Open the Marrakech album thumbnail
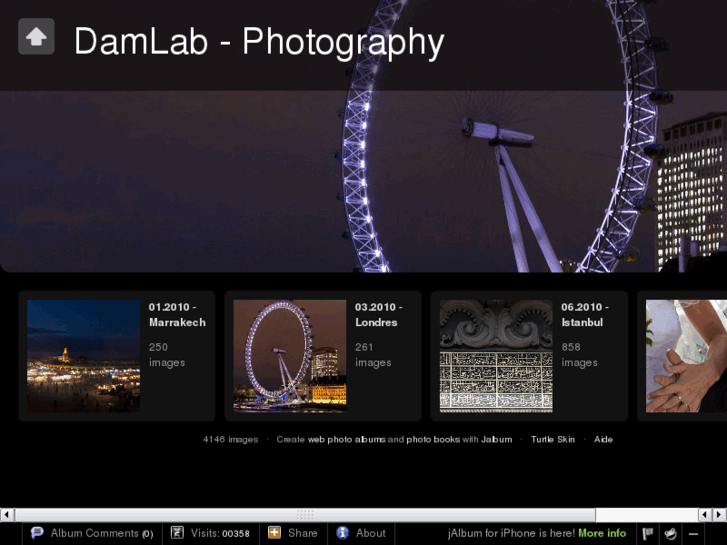This screenshot has height=545, width=727. [x=83, y=356]
